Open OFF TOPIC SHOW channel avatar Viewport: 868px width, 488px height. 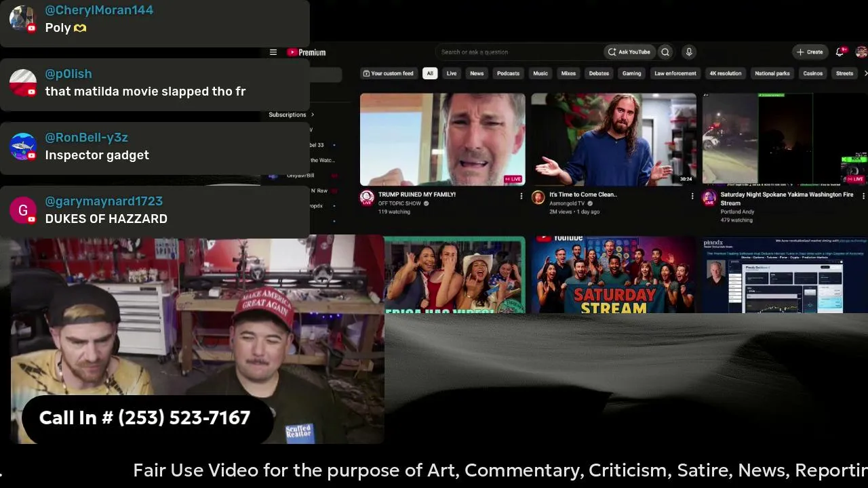click(367, 197)
